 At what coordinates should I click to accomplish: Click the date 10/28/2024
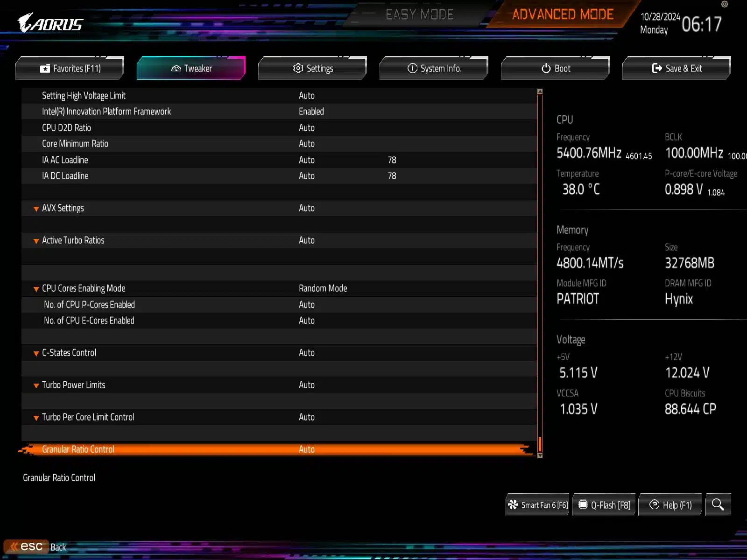click(x=660, y=17)
